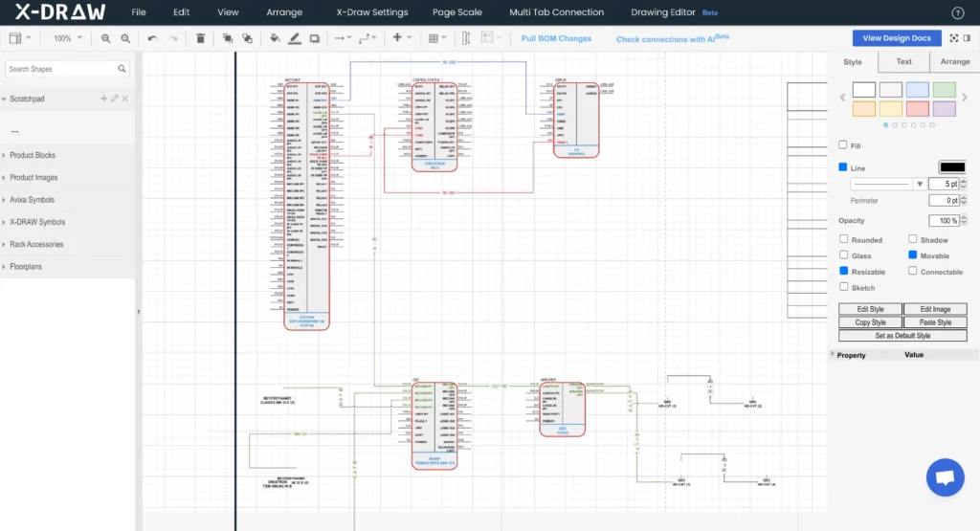Open help with the question mark icon
This screenshot has height=531, width=980.
[957, 12]
